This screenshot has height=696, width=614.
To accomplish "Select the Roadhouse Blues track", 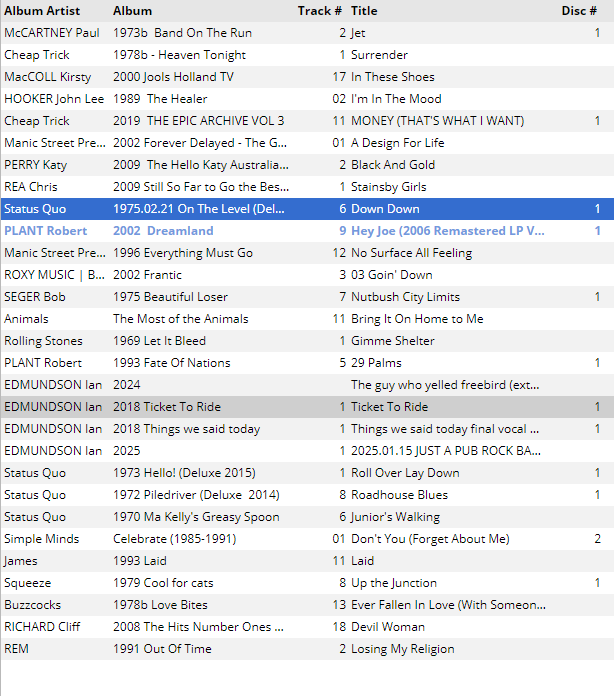I will [399, 495].
